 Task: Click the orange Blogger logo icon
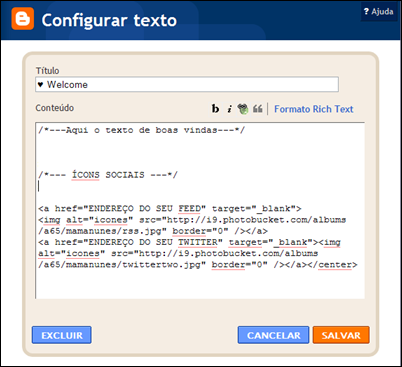tap(23, 19)
